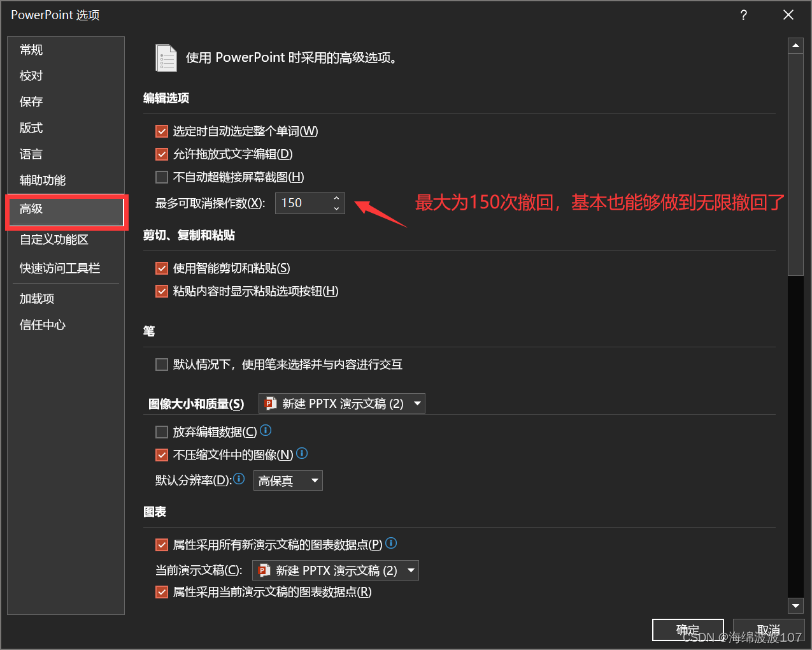Open the 默认分辨率 高保真 dropdown

288,480
